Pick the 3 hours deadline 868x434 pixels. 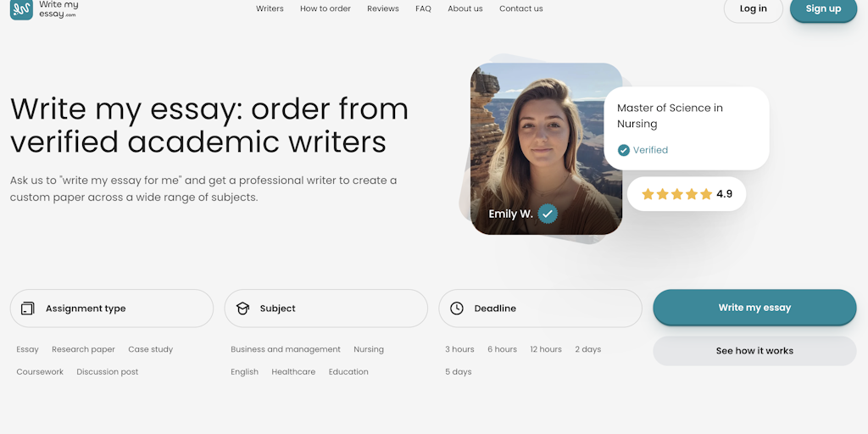point(459,349)
